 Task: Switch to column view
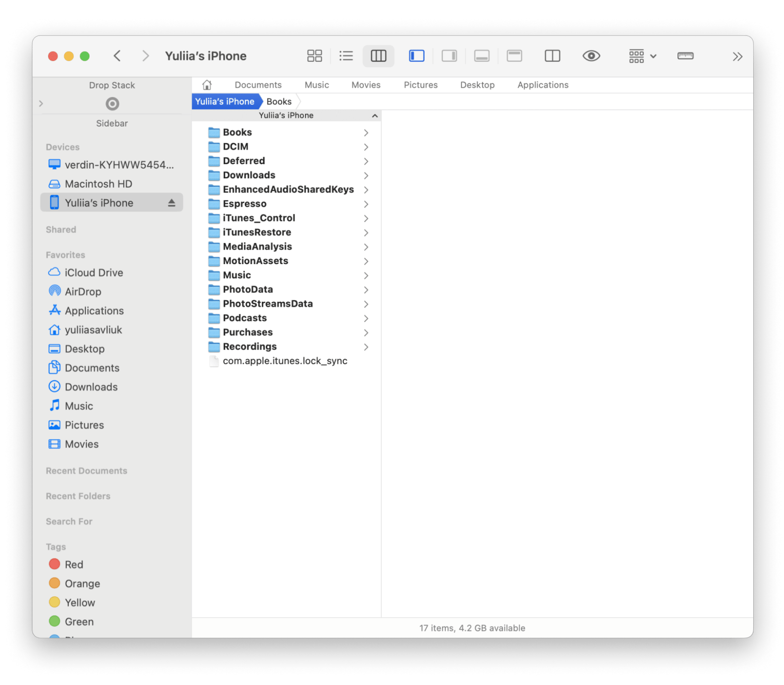(x=378, y=56)
